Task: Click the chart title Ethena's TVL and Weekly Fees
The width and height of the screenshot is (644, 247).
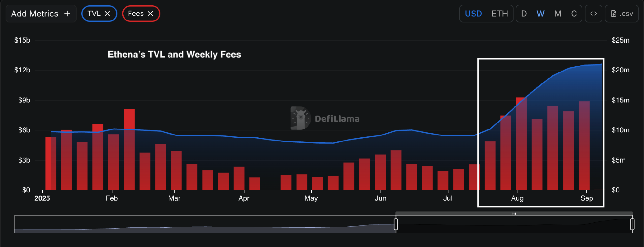Action: click(175, 55)
